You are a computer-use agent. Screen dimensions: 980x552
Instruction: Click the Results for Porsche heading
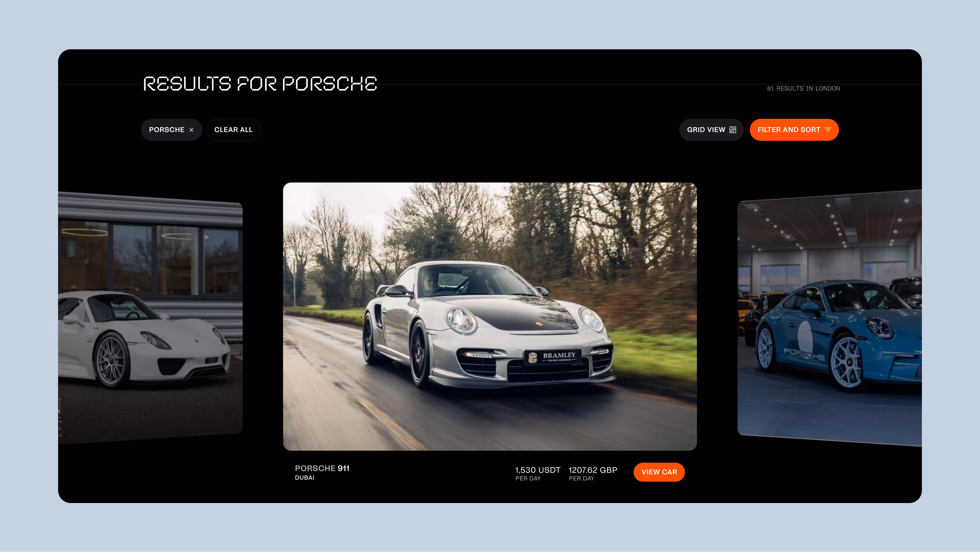[x=260, y=84]
